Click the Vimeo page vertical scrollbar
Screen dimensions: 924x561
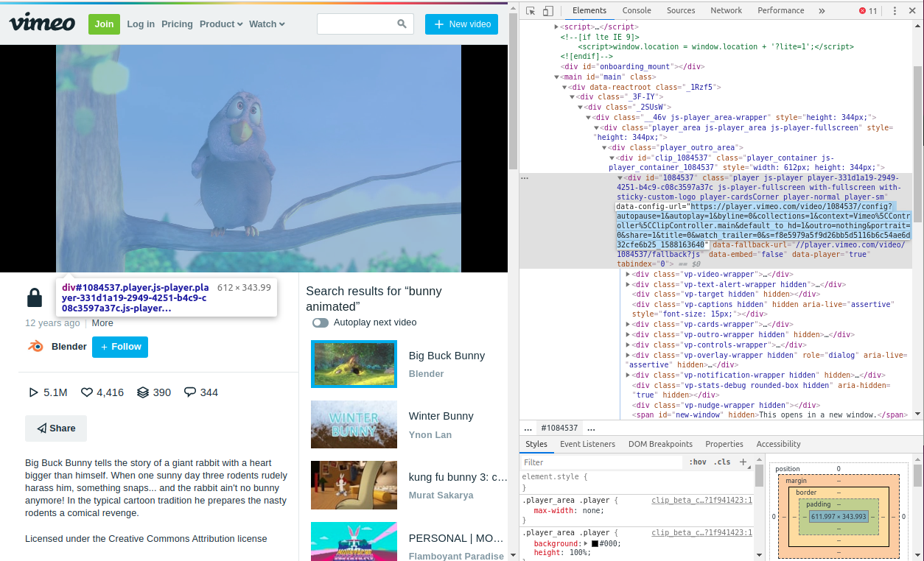pos(514,280)
